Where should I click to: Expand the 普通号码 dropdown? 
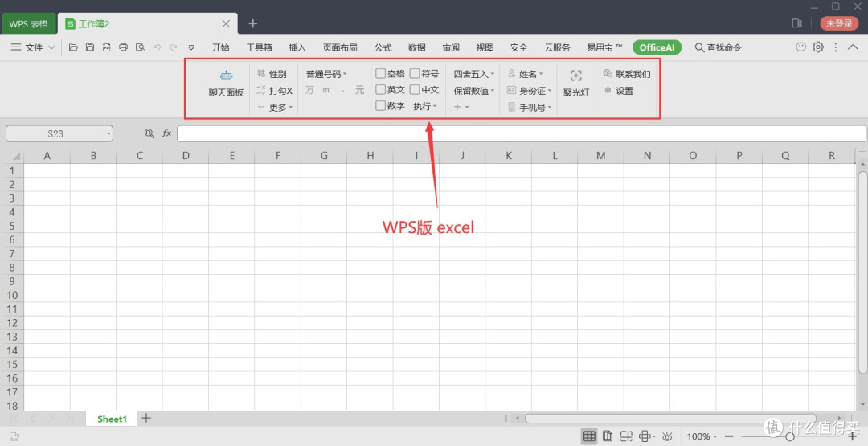[x=325, y=74]
